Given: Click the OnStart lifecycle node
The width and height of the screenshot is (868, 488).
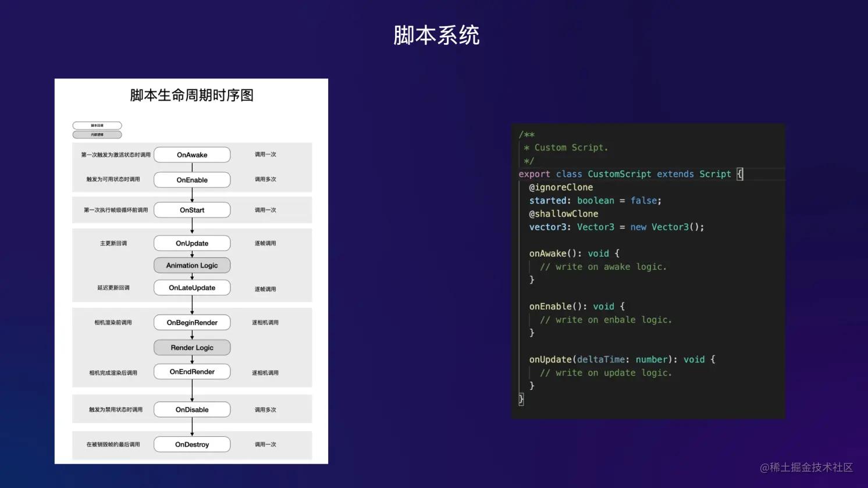Looking at the screenshot, I should pyautogui.click(x=192, y=210).
